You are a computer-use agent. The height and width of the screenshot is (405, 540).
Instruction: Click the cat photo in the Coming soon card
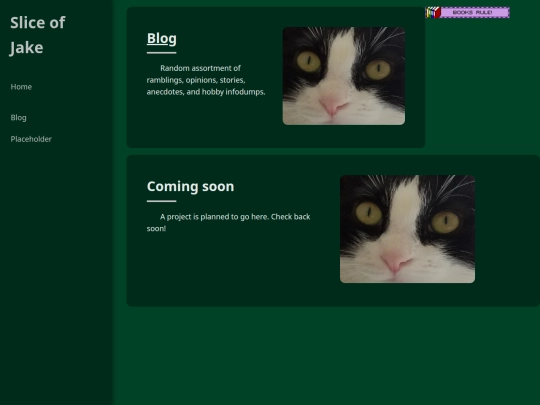tap(407, 229)
